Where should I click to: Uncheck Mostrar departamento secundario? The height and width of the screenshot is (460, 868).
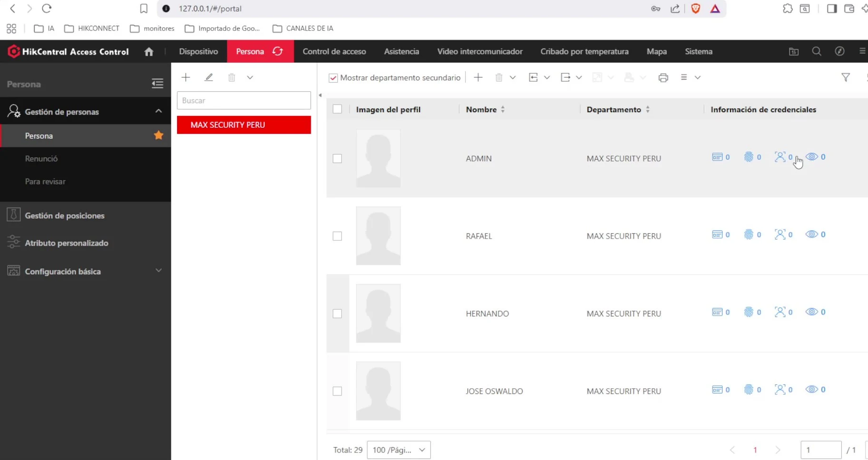tap(333, 77)
